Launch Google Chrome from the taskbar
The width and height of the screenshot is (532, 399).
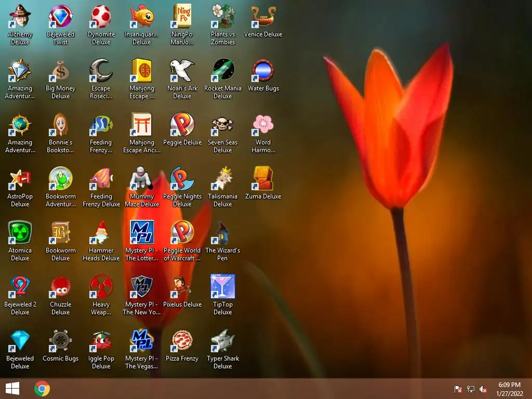(x=42, y=389)
